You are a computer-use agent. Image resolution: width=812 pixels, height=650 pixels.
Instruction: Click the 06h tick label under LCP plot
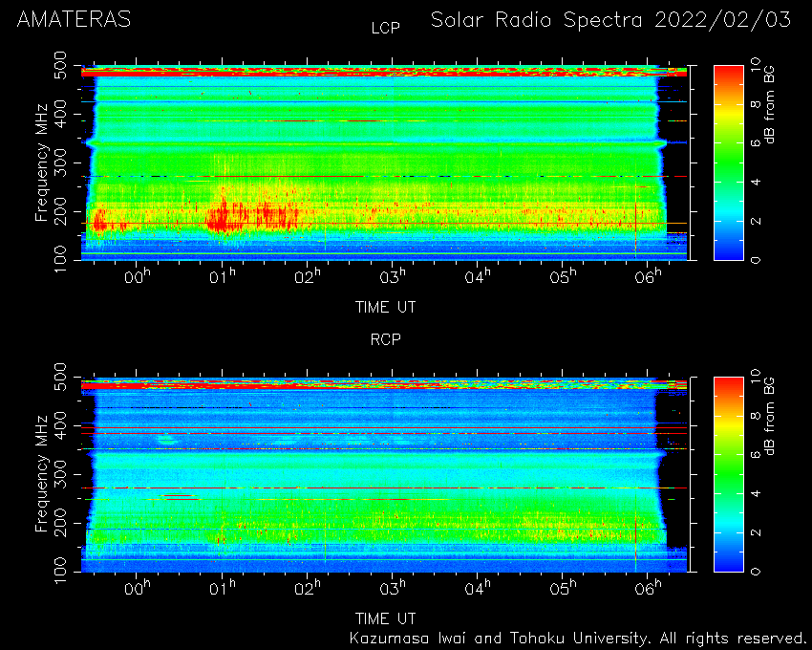coord(648,277)
